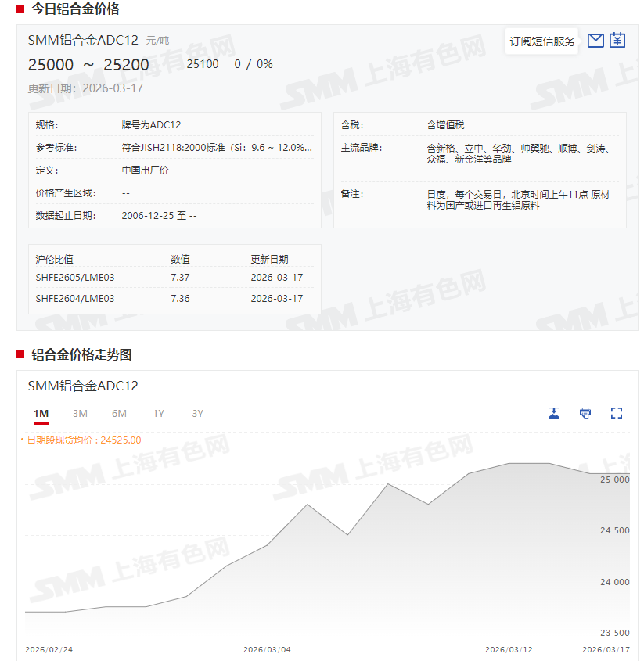Click the 元/吨 unit label

pos(158,41)
